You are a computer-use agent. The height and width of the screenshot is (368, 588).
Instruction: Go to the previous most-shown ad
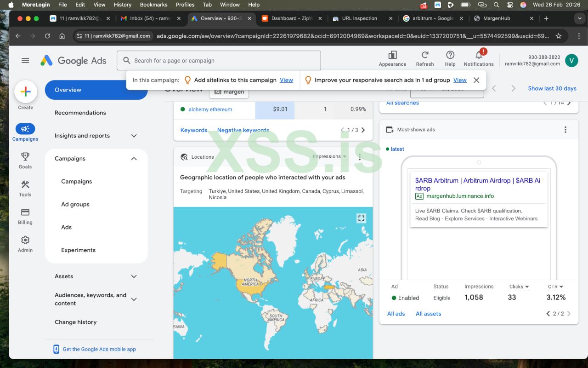pos(548,314)
